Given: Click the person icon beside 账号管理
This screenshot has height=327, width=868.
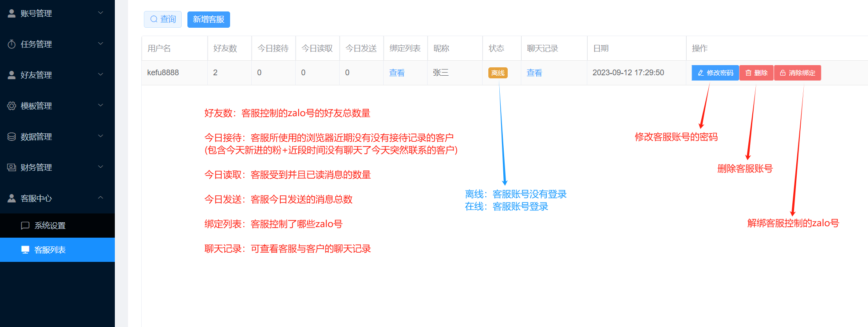Looking at the screenshot, I should [x=12, y=14].
